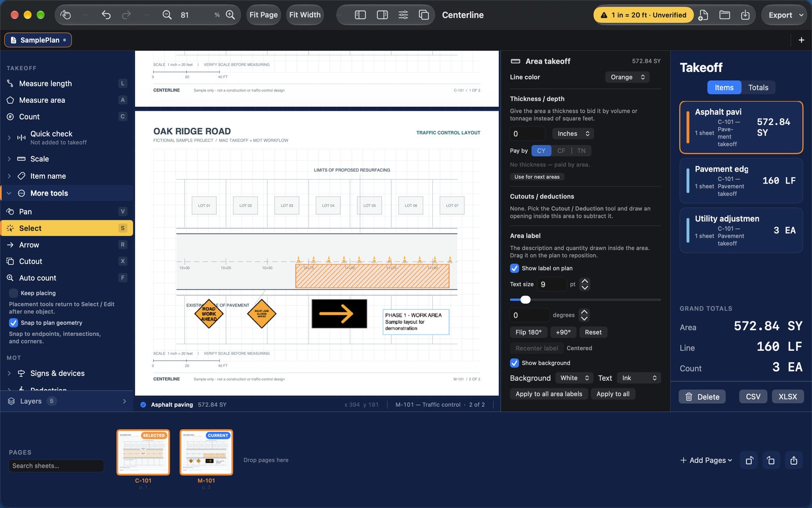The width and height of the screenshot is (812, 508).
Task: Uncheck Show label on plan
Action: pyautogui.click(x=515, y=268)
